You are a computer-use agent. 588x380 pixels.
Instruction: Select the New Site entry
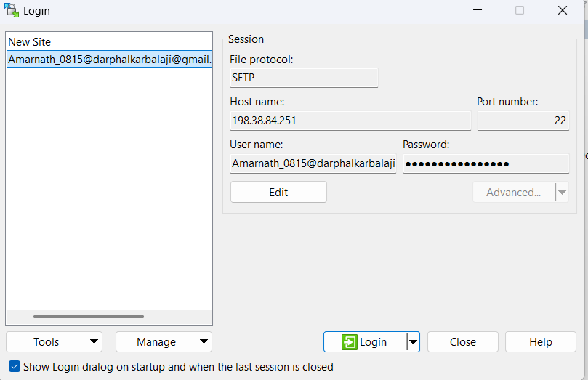(x=30, y=42)
